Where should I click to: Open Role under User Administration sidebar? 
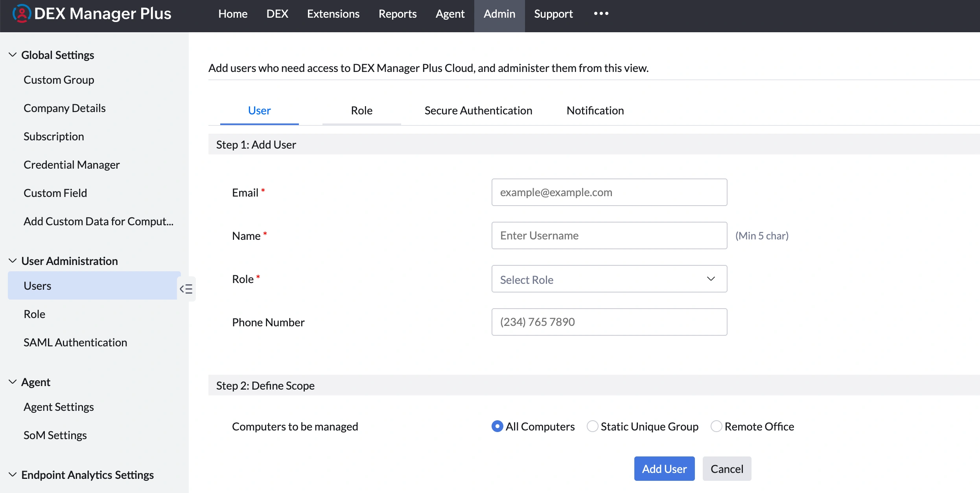tap(35, 314)
